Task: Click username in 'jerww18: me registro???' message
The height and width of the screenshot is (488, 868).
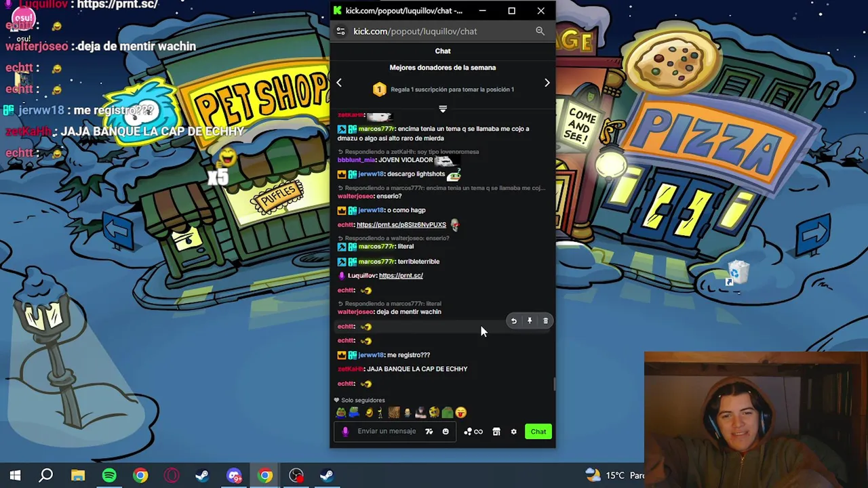Action: click(371, 355)
